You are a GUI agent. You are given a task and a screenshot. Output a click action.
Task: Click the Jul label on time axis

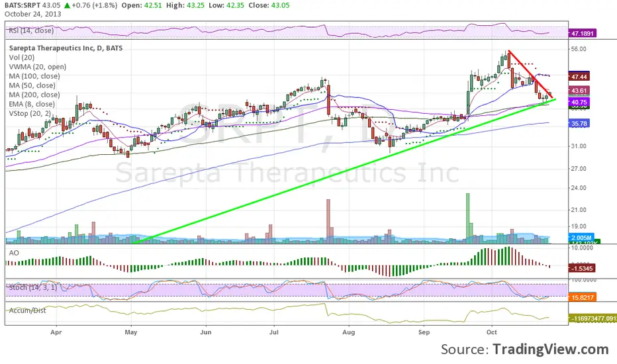click(274, 332)
